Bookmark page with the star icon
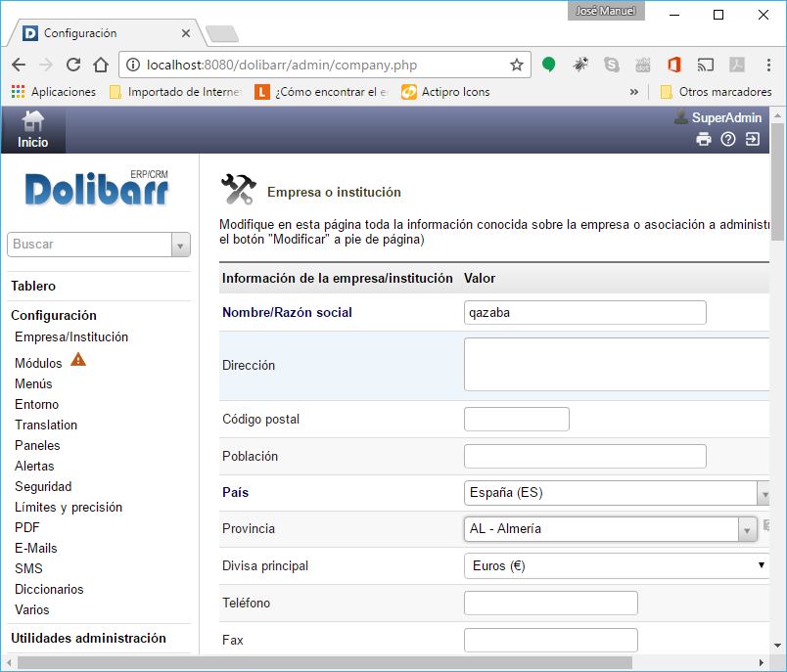 [517, 66]
